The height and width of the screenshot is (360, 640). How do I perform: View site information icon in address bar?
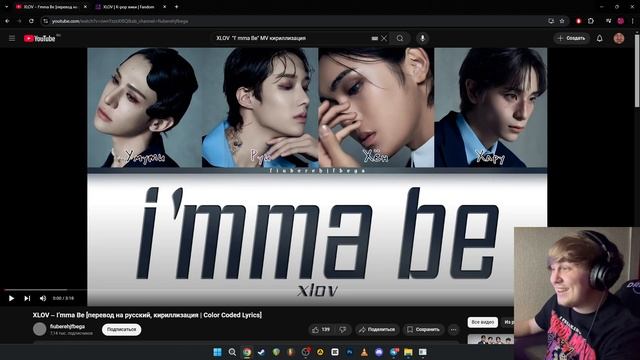click(46, 21)
